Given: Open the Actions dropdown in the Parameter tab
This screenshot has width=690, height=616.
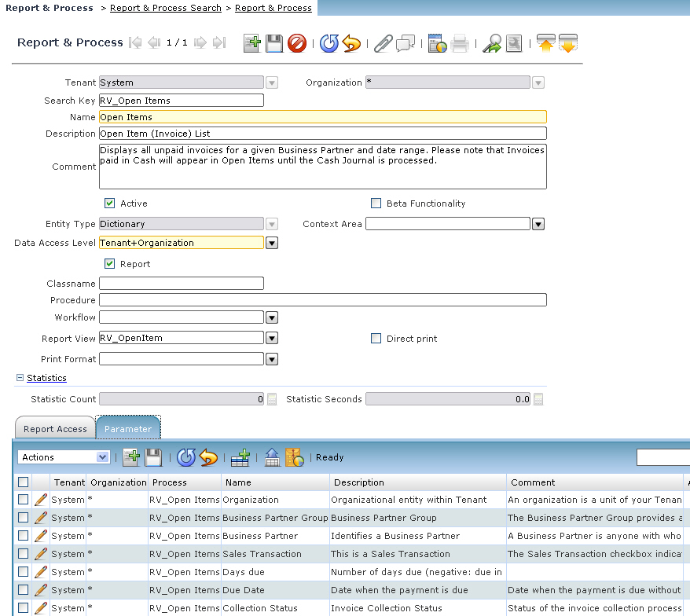Looking at the screenshot, I should pos(64,457).
